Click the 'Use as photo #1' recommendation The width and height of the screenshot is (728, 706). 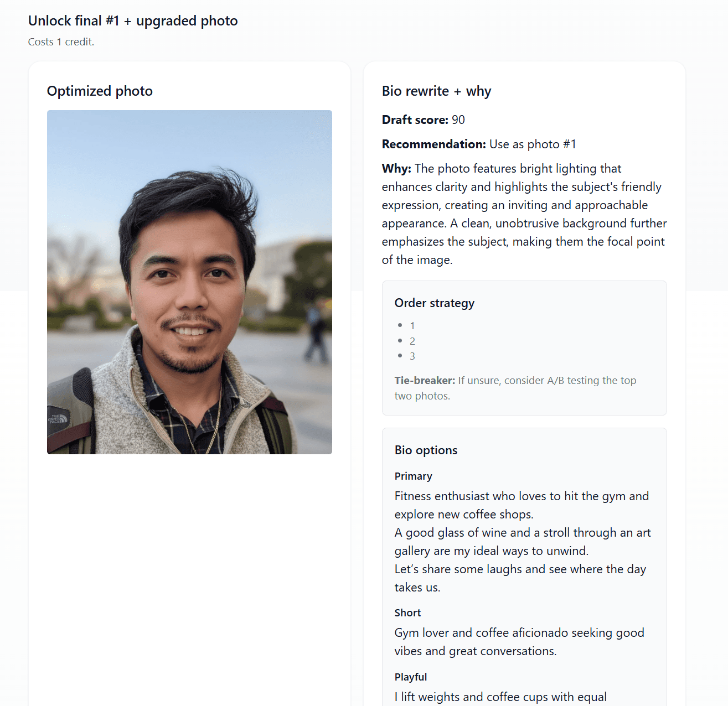(x=533, y=144)
